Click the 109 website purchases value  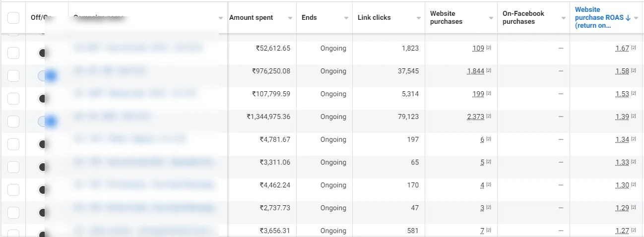pyautogui.click(x=478, y=49)
